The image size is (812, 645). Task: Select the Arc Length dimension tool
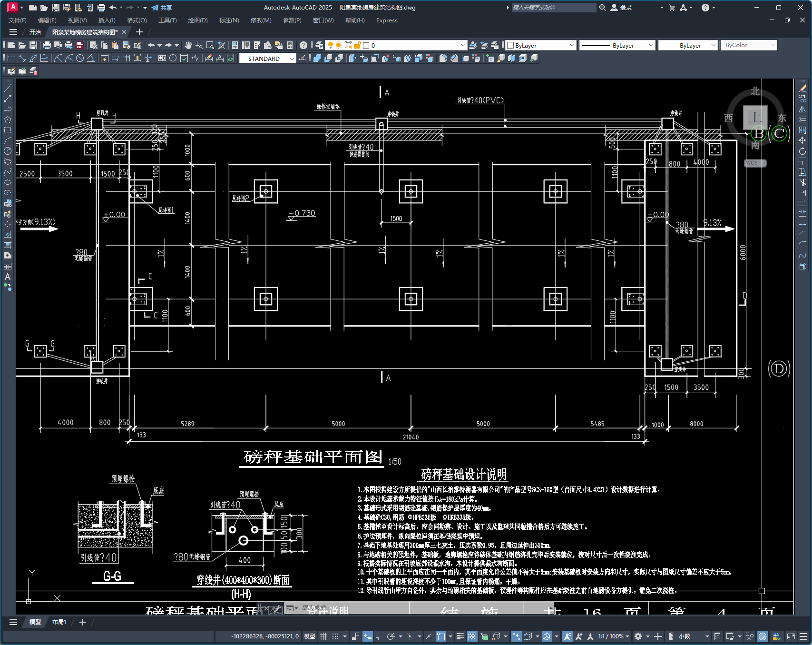[x=33, y=58]
